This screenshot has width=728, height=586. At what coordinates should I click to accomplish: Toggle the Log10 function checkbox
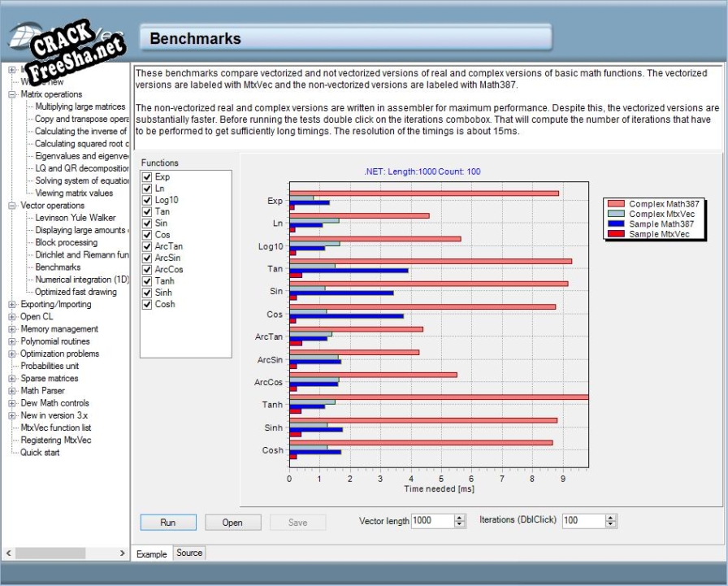click(147, 200)
